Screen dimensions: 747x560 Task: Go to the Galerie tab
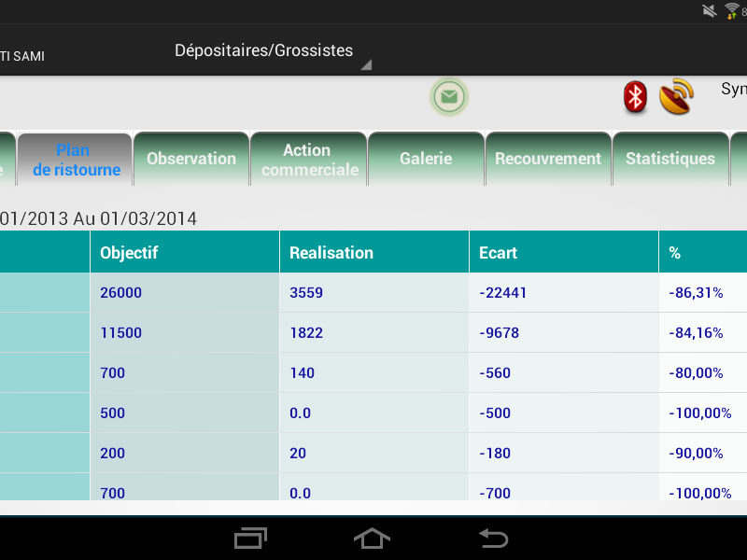click(426, 159)
